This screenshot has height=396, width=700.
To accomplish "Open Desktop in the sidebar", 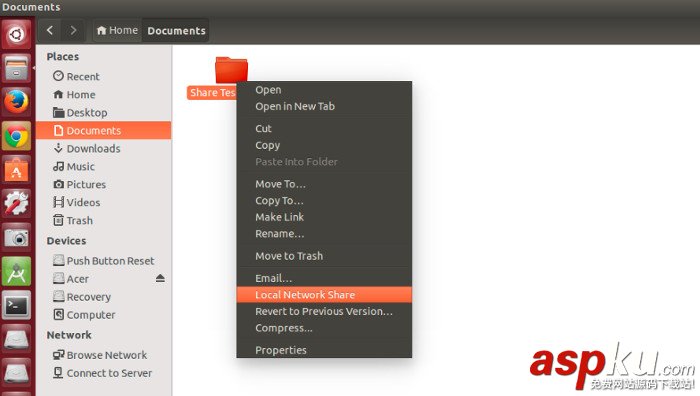I will (104, 113).
